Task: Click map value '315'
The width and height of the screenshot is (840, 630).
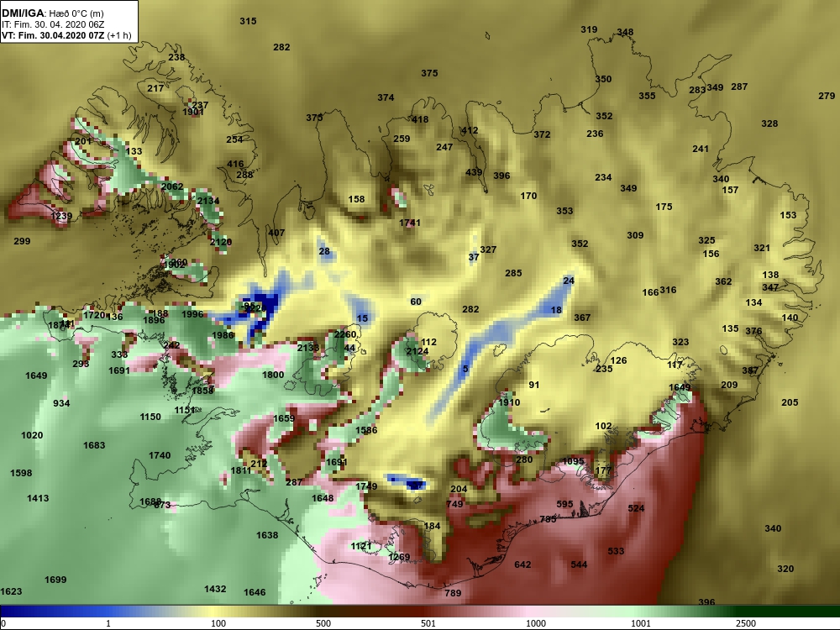Action: tap(248, 21)
